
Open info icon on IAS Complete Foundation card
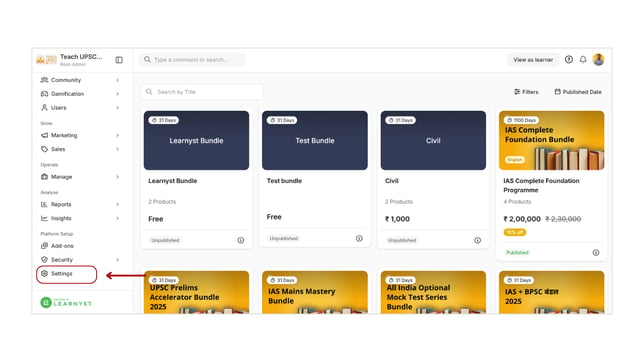click(596, 253)
